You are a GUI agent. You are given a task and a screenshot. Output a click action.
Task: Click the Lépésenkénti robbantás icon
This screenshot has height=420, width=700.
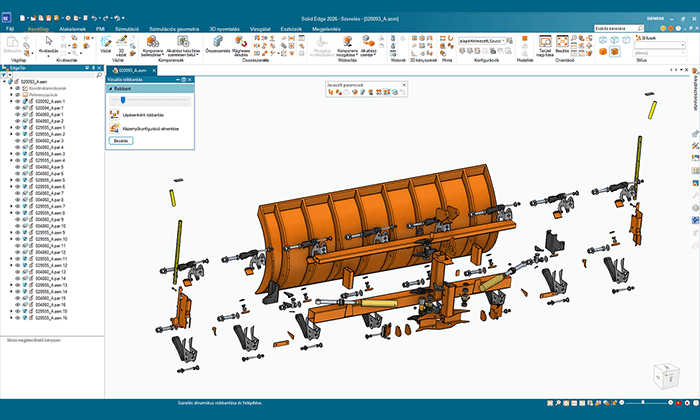point(113,115)
